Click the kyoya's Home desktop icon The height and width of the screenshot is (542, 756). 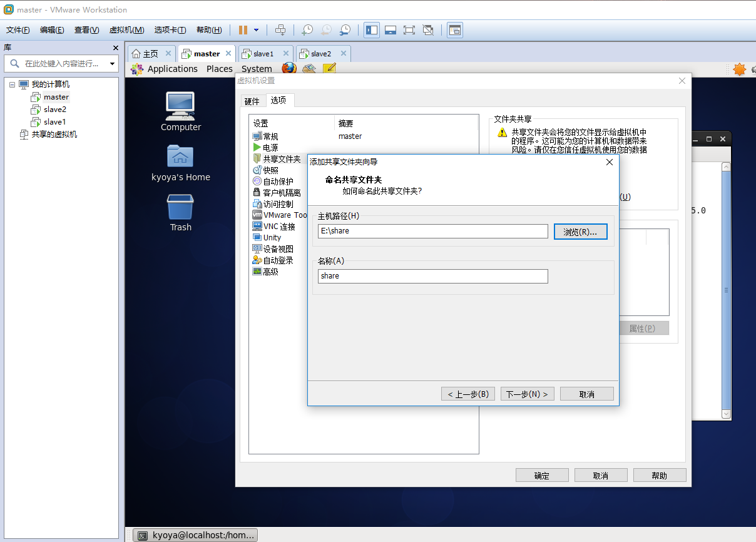(181, 163)
